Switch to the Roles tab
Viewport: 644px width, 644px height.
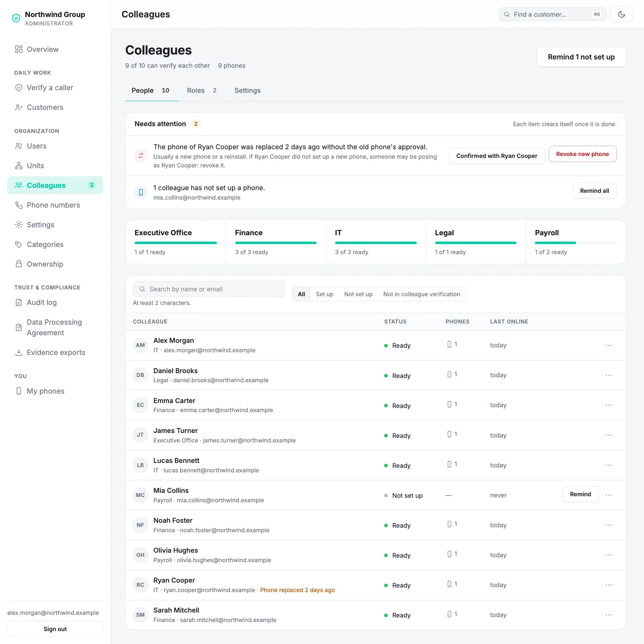click(x=202, y=91)
